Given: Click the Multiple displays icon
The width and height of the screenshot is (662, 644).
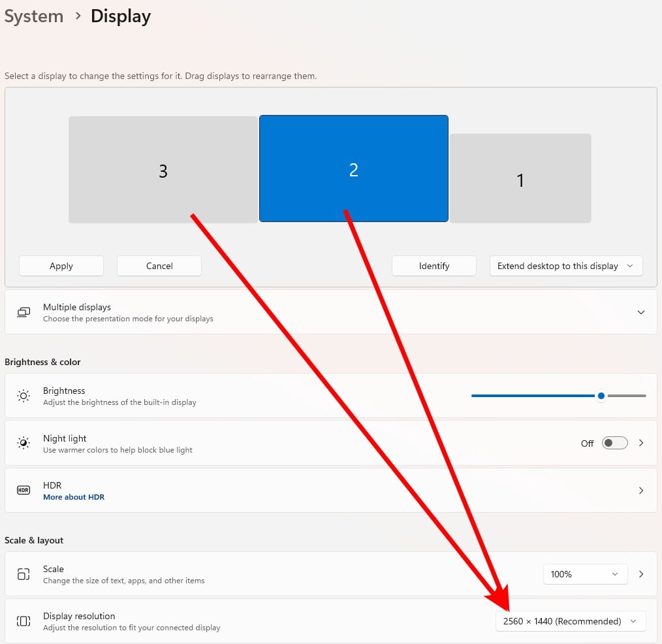Looking at the screenshot, I should (x=24, y=312).
